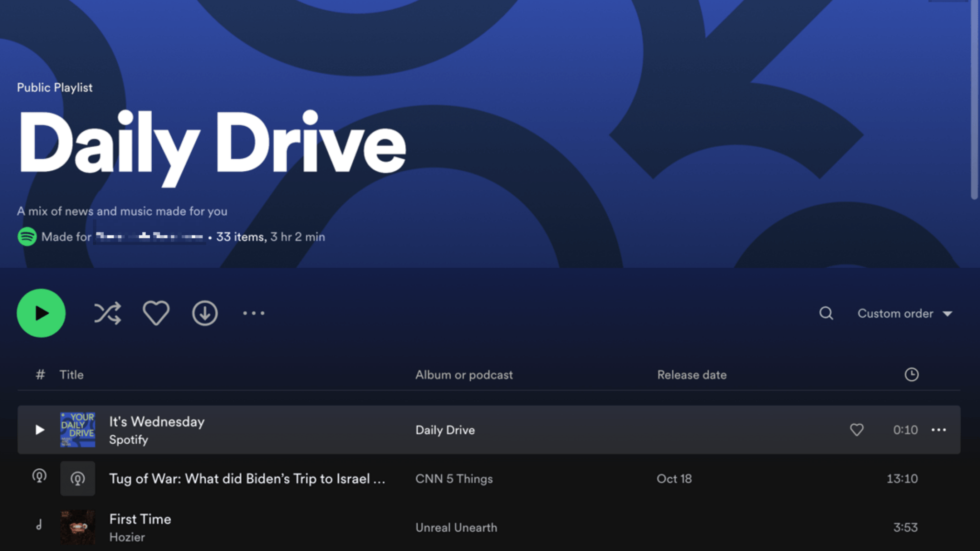The height and width of the screenshot is (551, 980).
Task: Sort tracks by Title column header
Action: [x=71, y=375]
